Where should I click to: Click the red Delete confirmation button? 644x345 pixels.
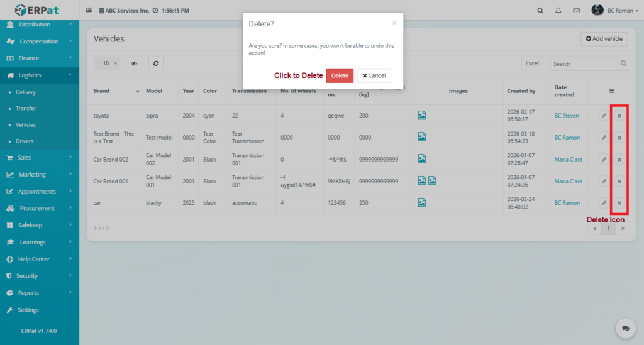(x=340, y=75)
